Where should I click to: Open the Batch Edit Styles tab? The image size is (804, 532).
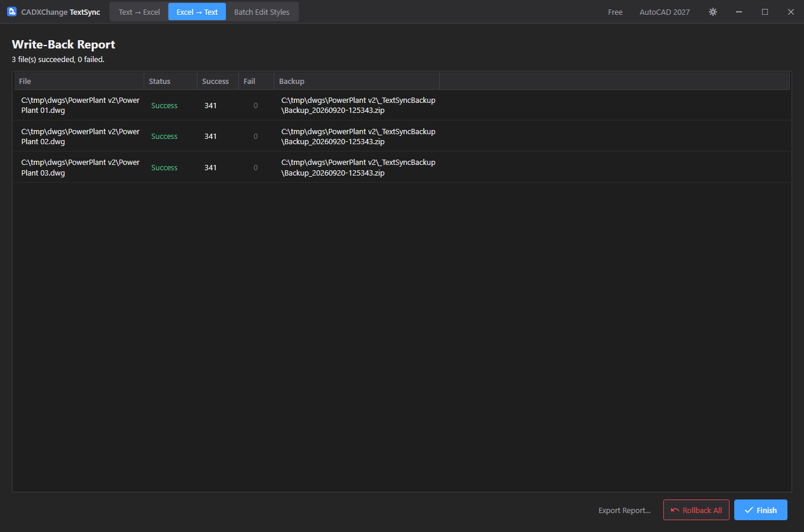(x=262, y=12)
